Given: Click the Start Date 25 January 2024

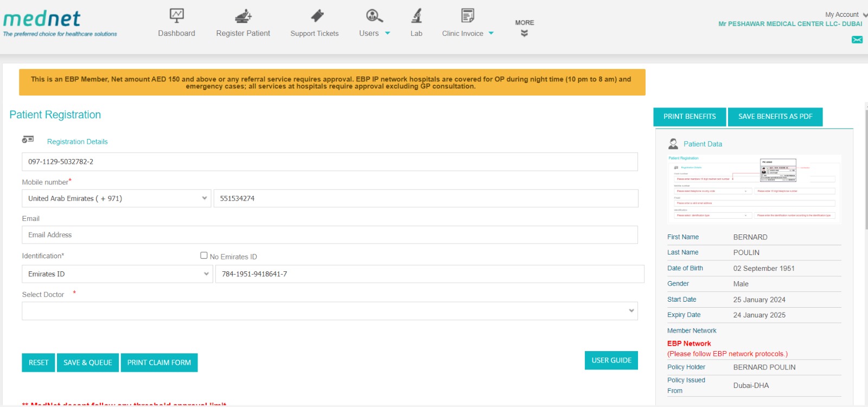Looking at the screenshot, I should coord(759,300).
